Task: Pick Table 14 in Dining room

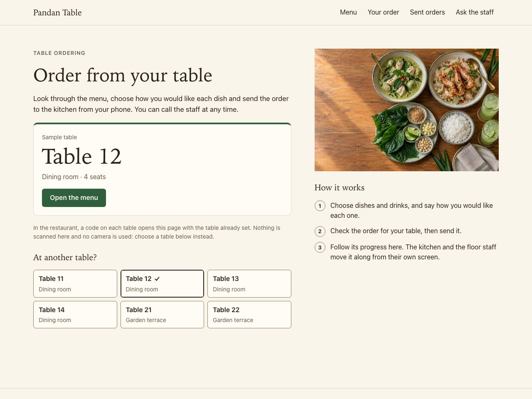Action: click(75, 315)
